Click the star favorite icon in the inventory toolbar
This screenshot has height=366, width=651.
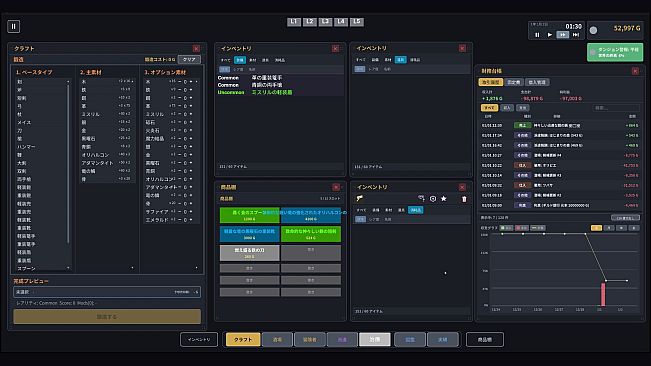443,199
